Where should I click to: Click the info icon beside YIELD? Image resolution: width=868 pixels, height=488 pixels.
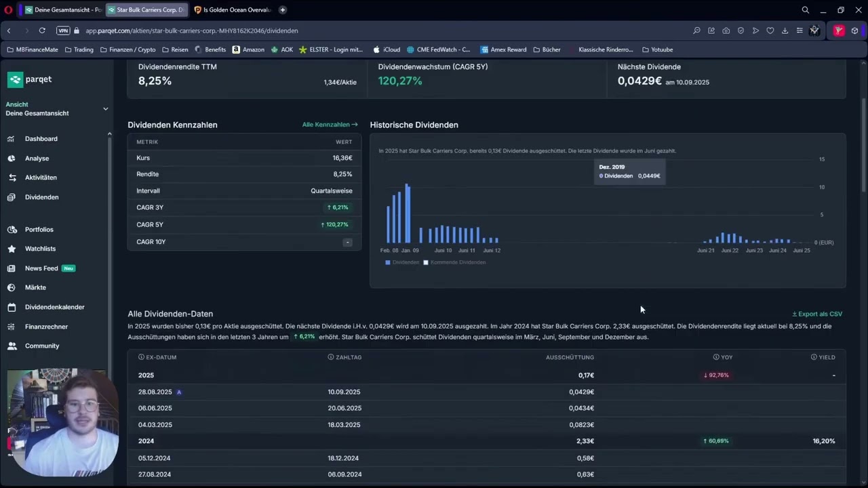(814, 357)
